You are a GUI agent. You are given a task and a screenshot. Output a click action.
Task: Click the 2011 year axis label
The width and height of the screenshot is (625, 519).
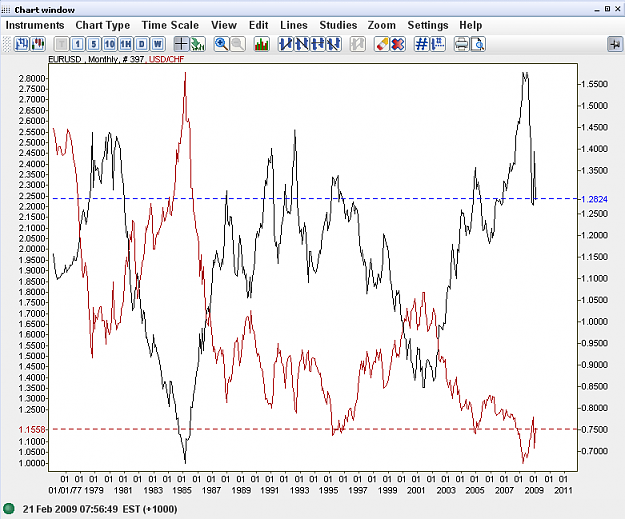tap(563, 490)
